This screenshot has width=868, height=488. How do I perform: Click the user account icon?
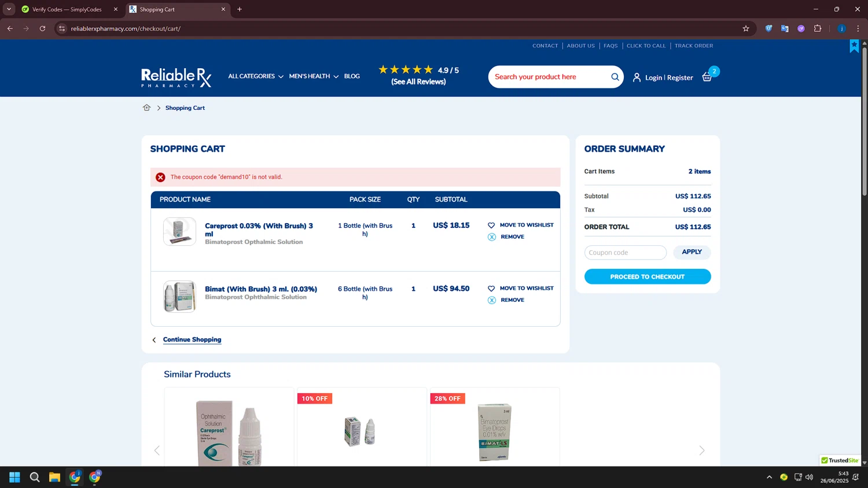click(x=637, y=77)
